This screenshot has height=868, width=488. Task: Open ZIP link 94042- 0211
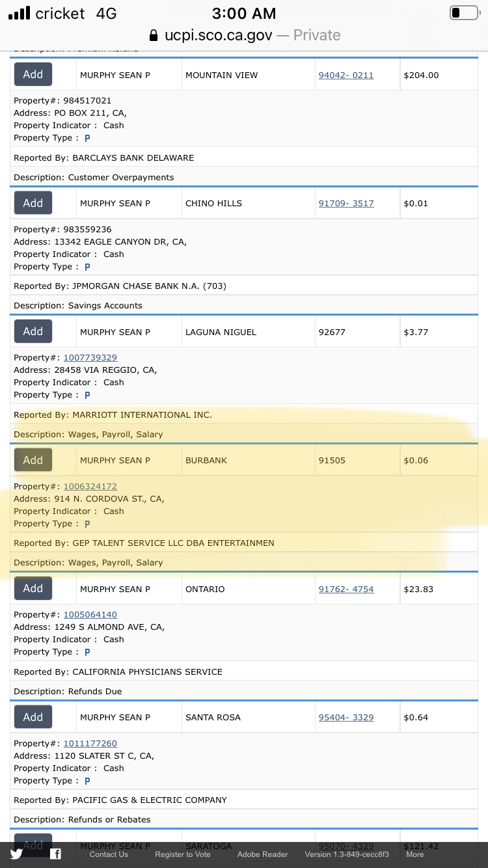pyautogui.click(x=346, y=75)
